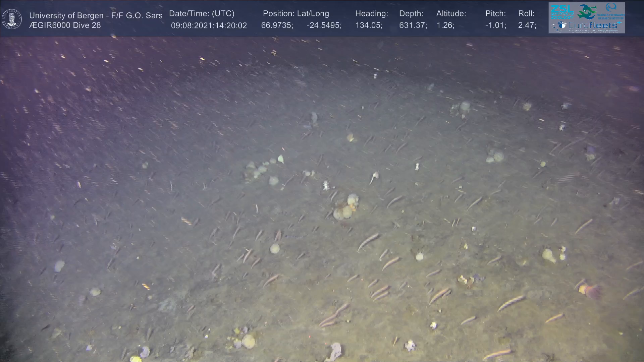Click the ZSL Institute of Zoology logo
644x362 pixels.
pos(561,11)
